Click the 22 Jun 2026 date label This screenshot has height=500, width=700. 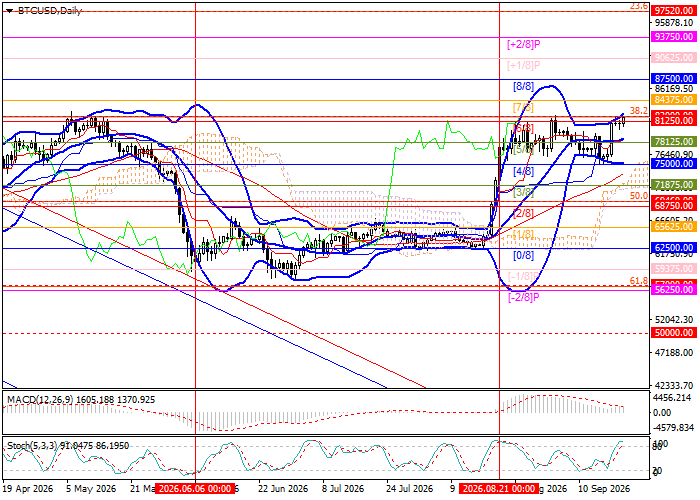283,489
